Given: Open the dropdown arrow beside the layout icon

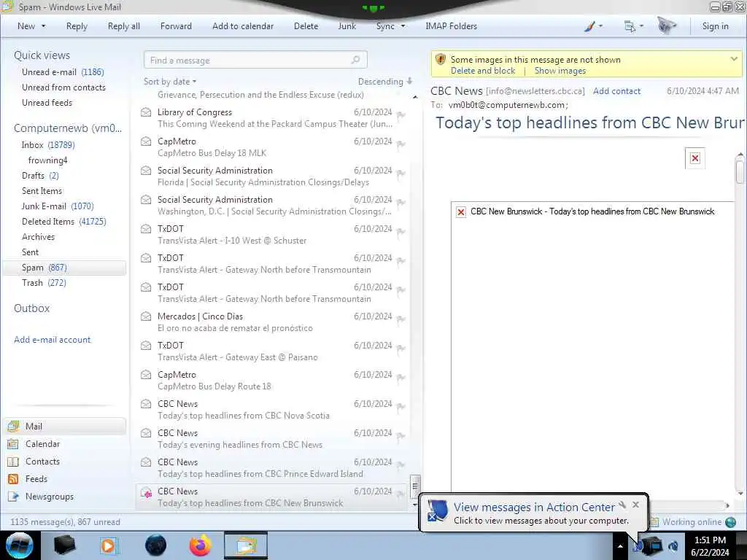Looking at the screenshot, I should [x=642, y=26].
